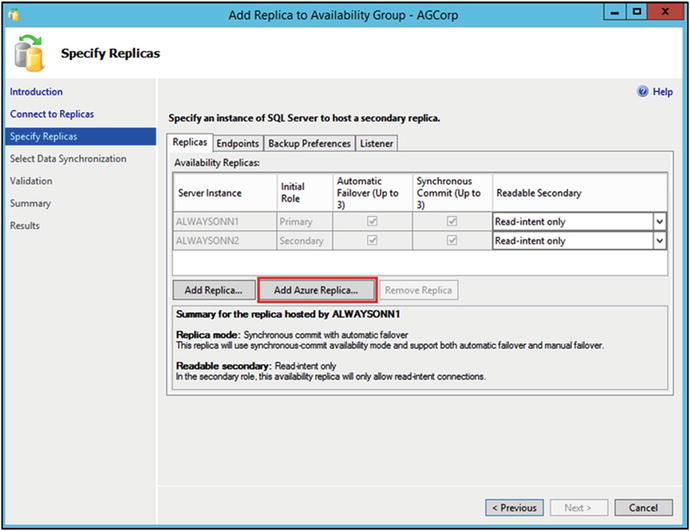Toggle Synchronous Commit checkbox for ALWAYSONN2
Viewport: 690px width, 531px height.
click(451, 241)
